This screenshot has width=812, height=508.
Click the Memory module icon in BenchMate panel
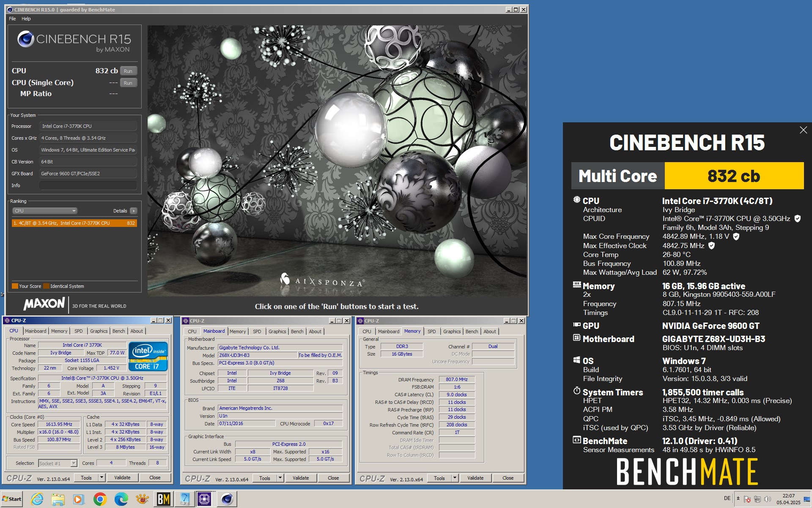click(577, 285)
